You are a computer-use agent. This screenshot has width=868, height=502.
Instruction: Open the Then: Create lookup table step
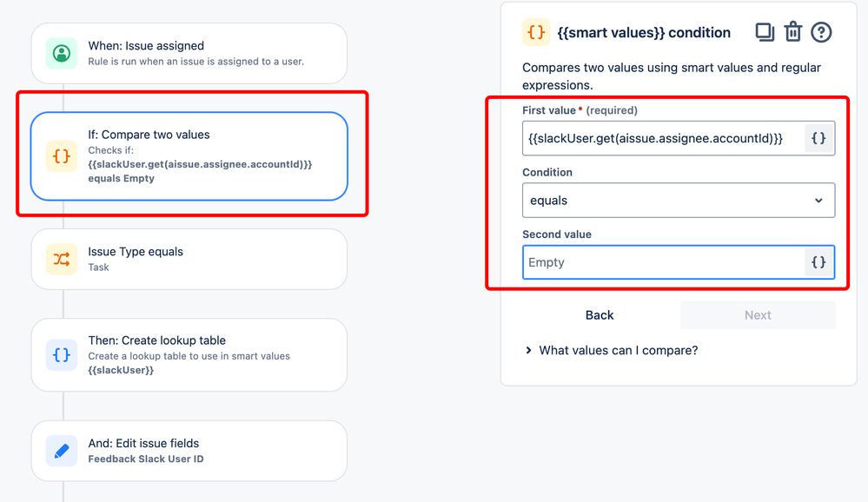(189, 354)
